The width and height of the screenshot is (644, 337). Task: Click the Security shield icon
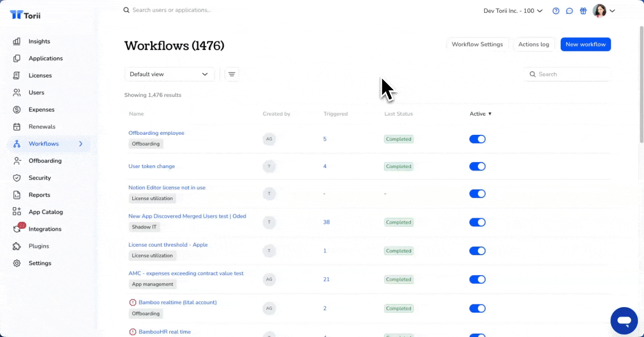point(17,178)
